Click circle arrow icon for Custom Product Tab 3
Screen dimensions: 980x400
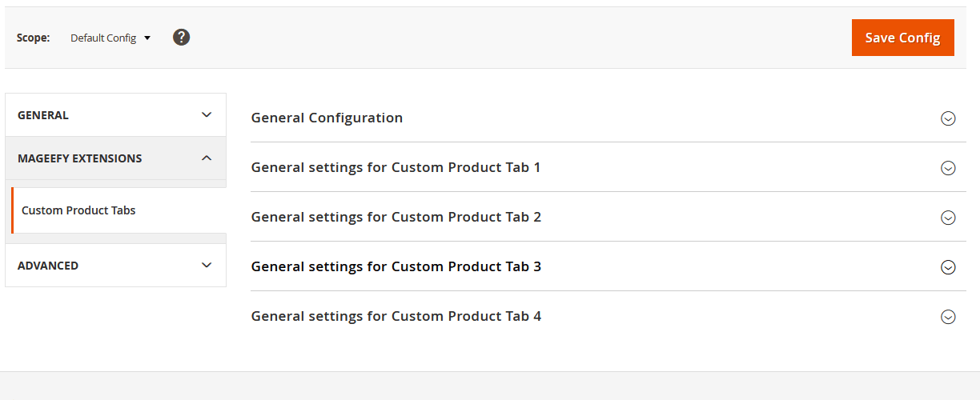948,267
